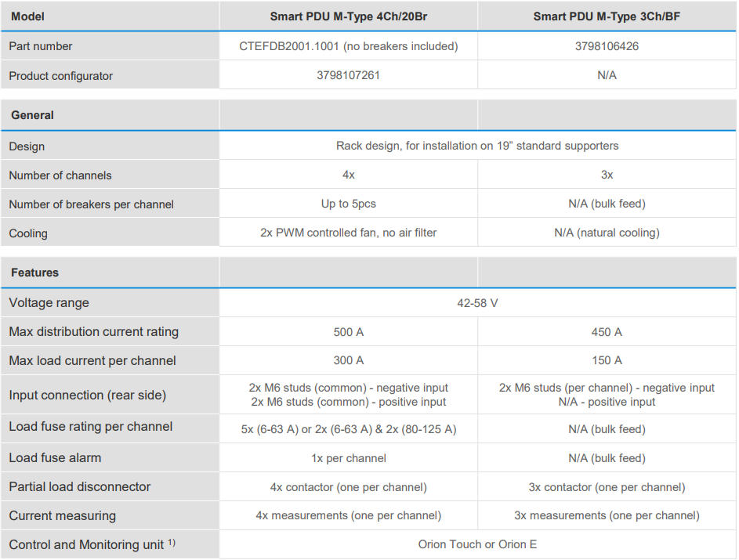Click the Smart PDU M-Type 3Ch/BF header

pos(607,16)
